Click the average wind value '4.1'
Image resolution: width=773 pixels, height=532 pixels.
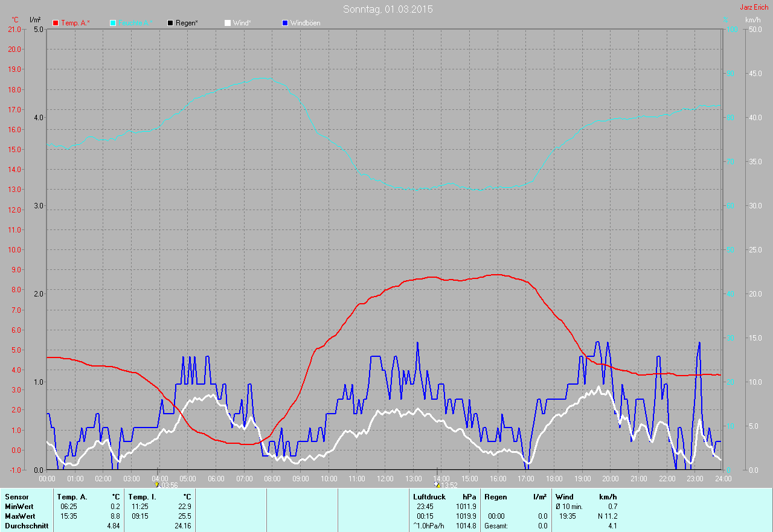612,526
